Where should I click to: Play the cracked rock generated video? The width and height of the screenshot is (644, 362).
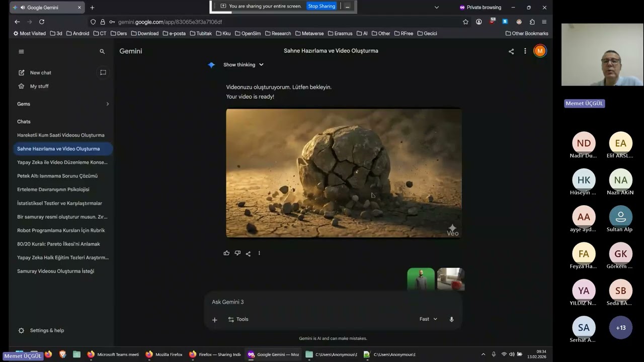click(344, 173)
